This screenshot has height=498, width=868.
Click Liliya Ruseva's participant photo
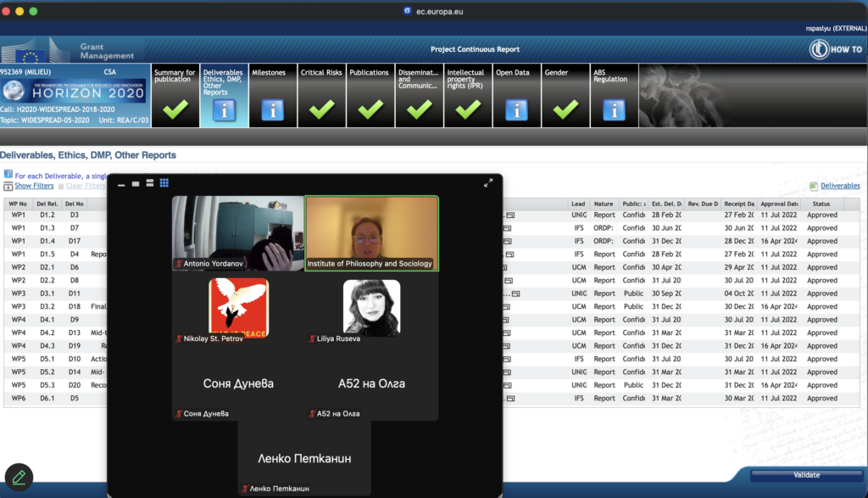[371, 308]
